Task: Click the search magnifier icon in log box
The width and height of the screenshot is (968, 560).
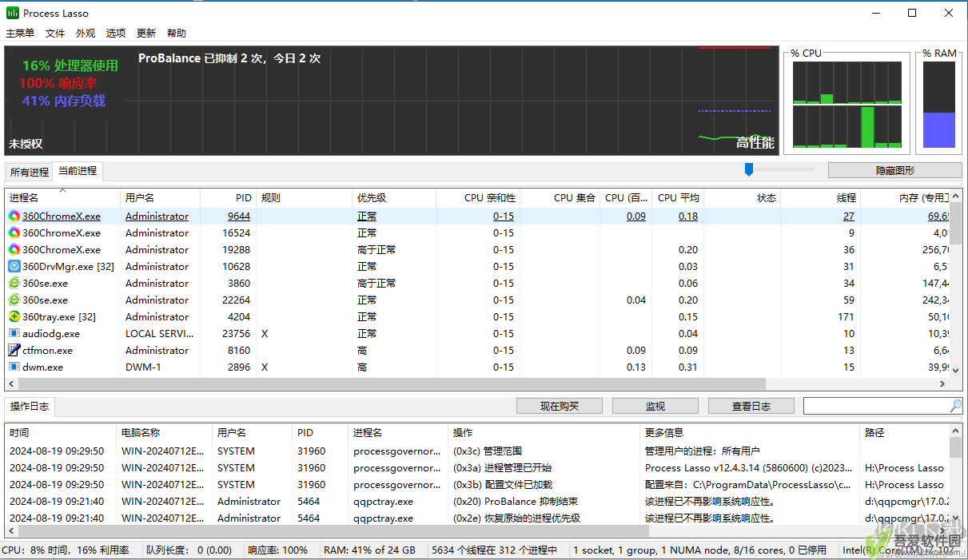Action: coord(955,406)
